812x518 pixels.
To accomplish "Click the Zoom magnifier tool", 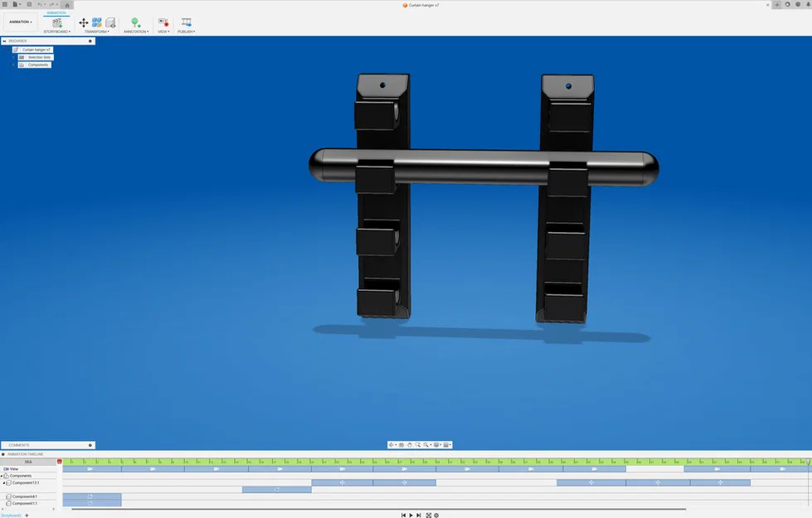I will 418,445.
